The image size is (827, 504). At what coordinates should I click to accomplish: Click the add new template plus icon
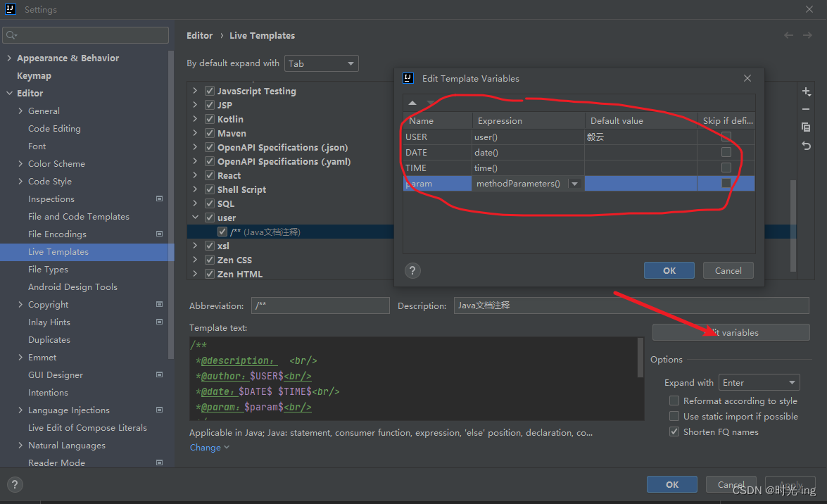point(807,92)
